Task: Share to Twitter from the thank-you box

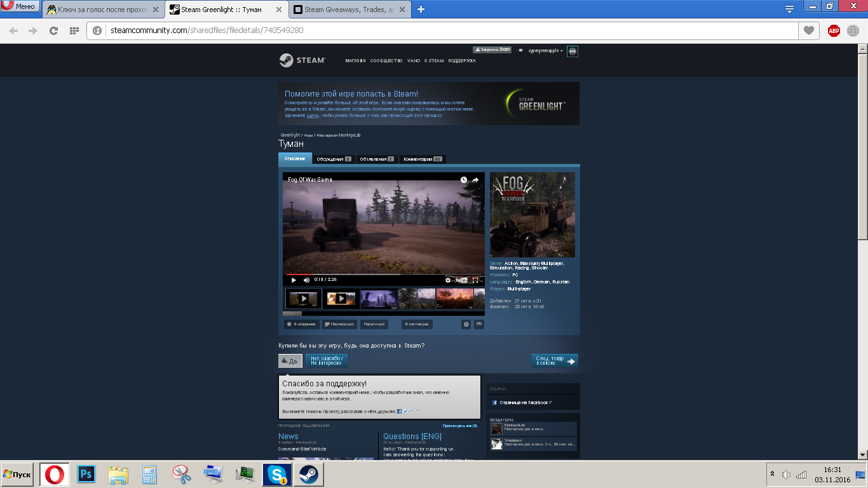Action: 405,411
